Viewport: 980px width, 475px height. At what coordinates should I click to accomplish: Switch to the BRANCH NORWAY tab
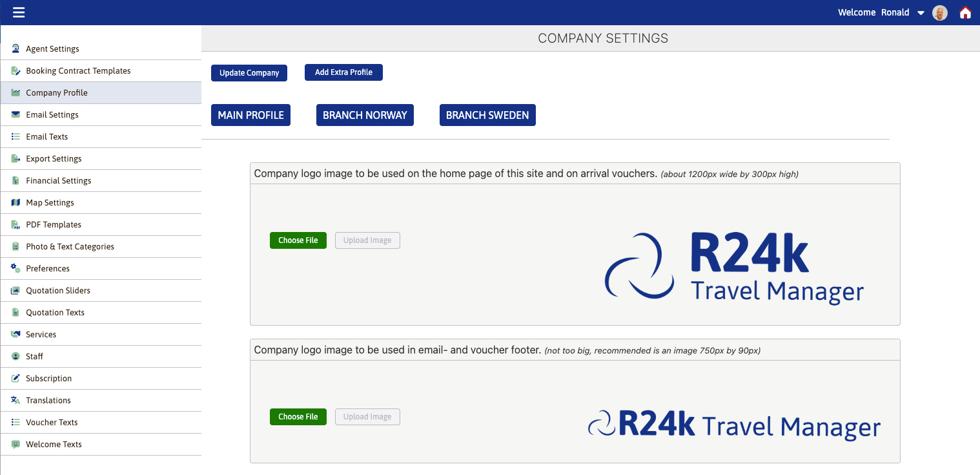tap(365, 114)
